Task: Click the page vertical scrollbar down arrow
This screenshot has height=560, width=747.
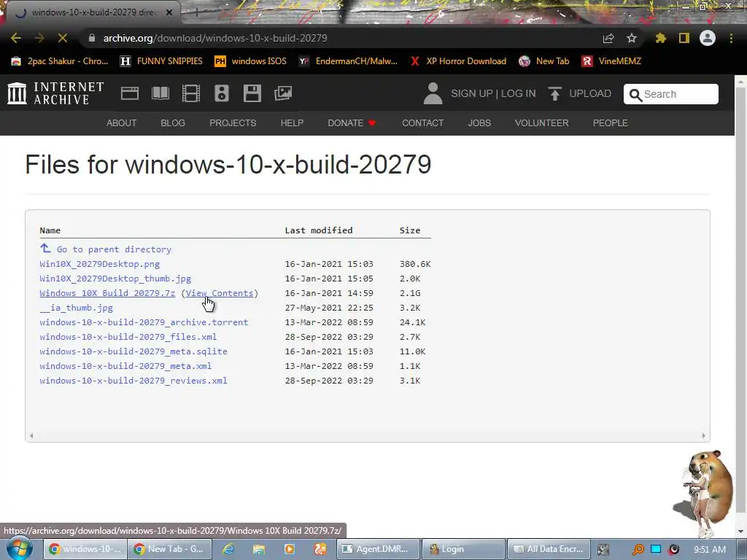Action: click(741, 532)
